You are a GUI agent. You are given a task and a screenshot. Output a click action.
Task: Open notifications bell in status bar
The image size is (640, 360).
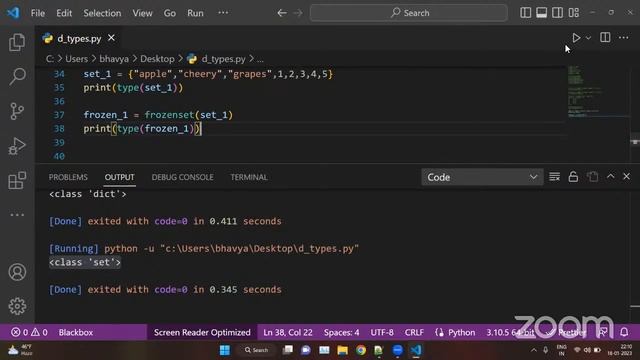click(x=624, y=332)
